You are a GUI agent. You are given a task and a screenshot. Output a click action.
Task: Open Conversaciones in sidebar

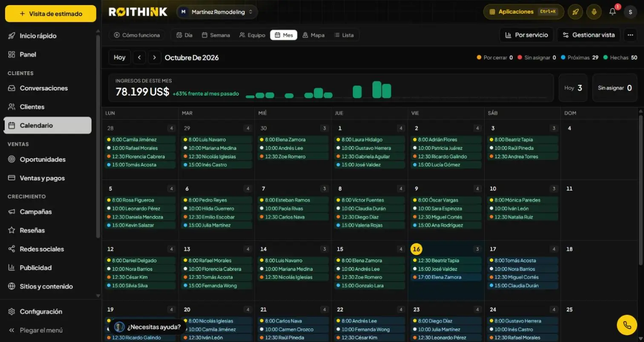(48, 88)
